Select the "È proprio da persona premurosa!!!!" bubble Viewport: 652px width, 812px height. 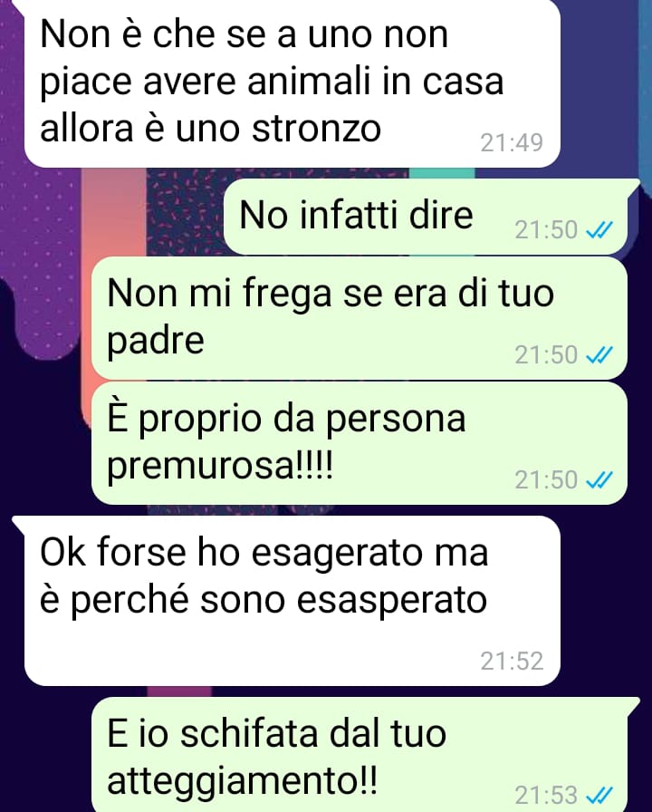[x=360, y=443]
